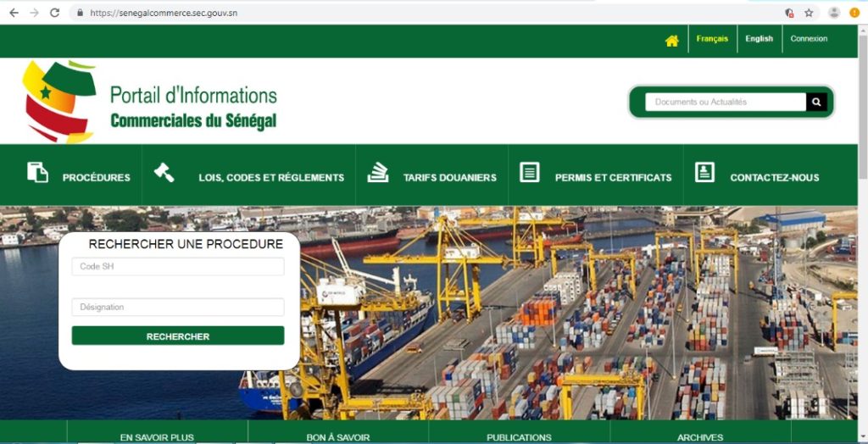
Task: Open the Connexion login link
Action: tap(809, 39)
